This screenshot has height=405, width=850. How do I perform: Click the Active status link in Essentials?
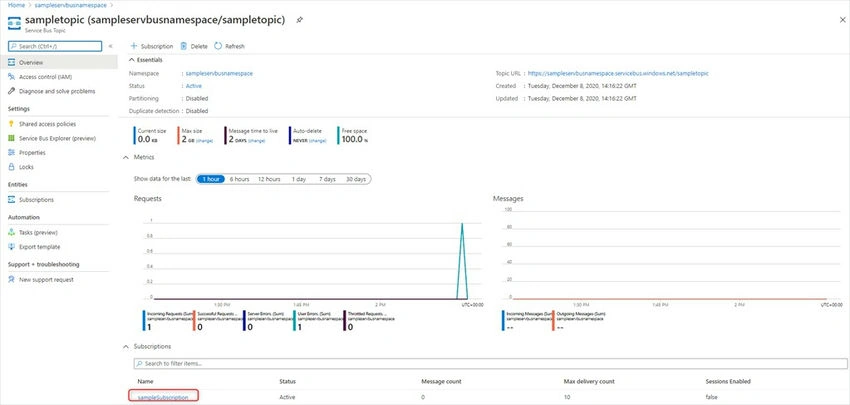click(x=194, y=86)
